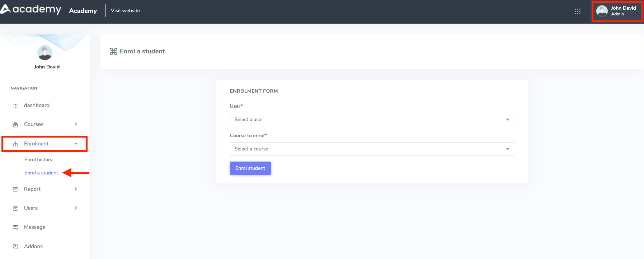Open Enrol history page
This screenshot has height=259, width=644.
[38, 160]
